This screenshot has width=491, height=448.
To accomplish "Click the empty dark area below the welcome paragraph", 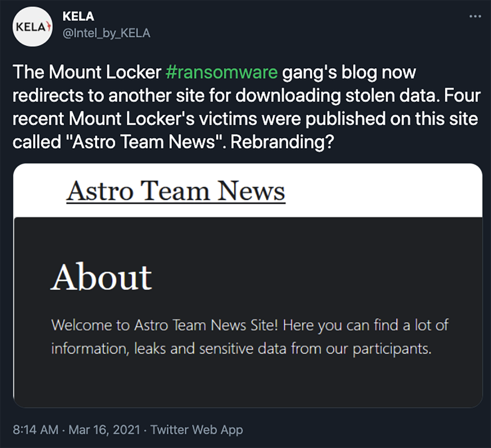I will (x=245, y=382).
